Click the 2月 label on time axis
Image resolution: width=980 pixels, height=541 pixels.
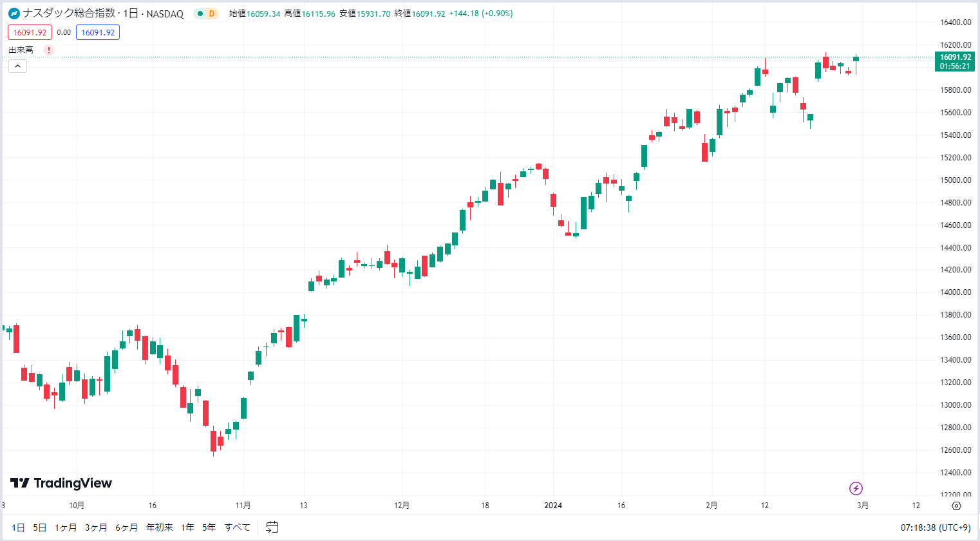(711, 506)
